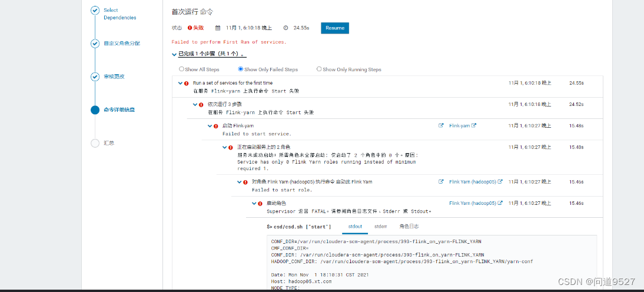Collapse the '对角色 Flink Yarn (hadoop05)' step
Image resolution: width=644 pixels, height=292 pixels.
click(x=240, y=181)
